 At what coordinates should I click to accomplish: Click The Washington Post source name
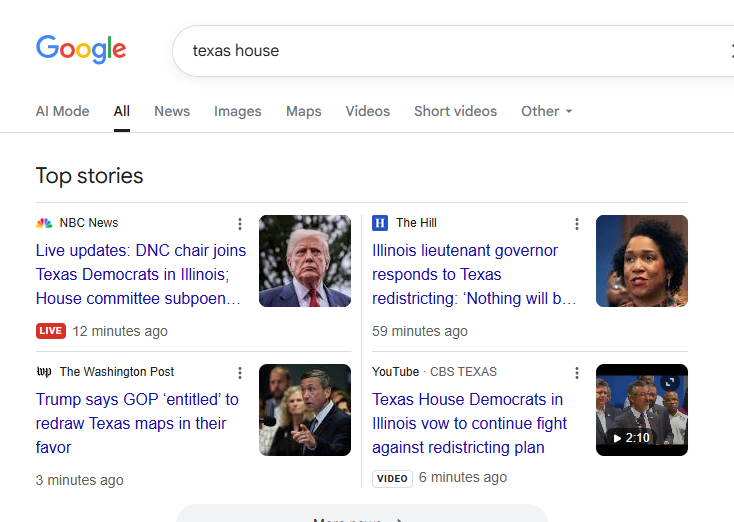[117, 372]
